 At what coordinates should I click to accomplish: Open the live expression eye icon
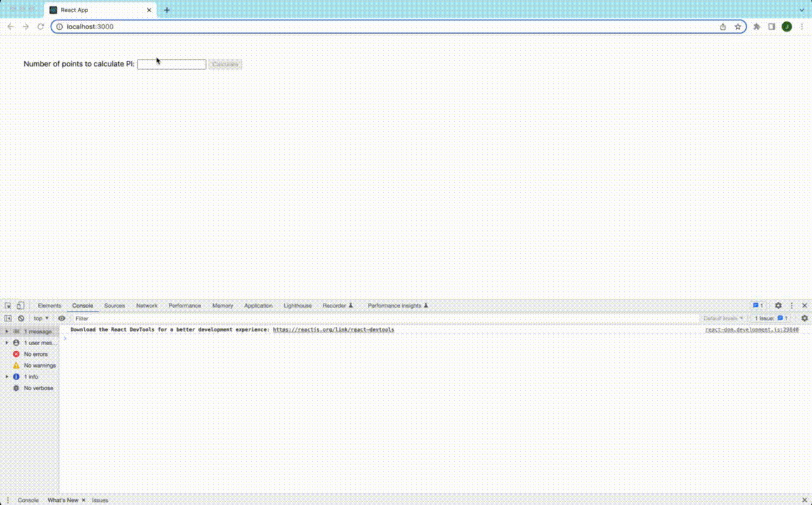62,318
